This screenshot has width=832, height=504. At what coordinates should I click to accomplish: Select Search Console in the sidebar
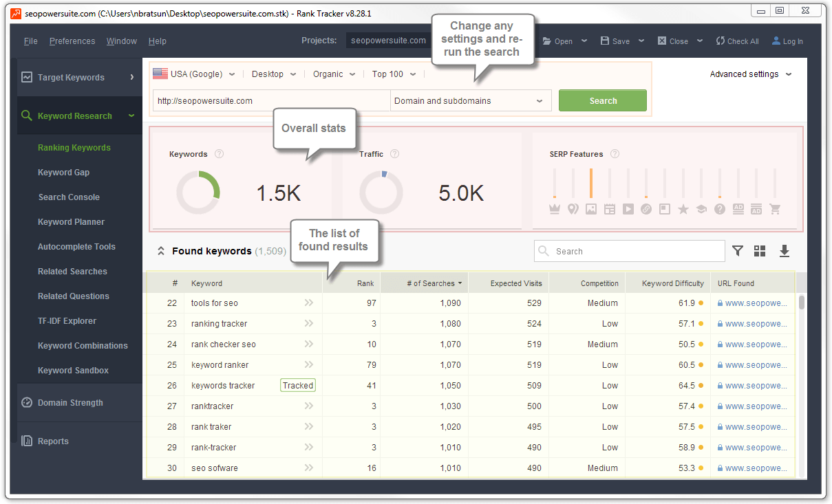point(69,197)
